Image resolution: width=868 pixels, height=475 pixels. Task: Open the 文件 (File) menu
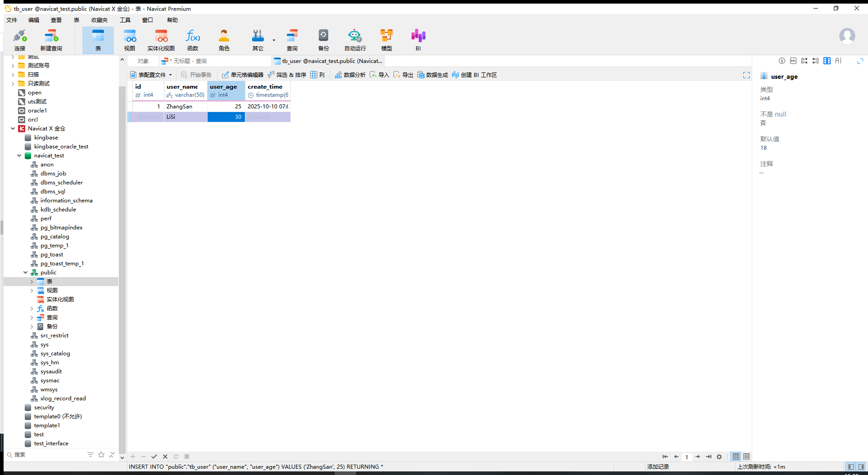pyautogui.click(x=12, y=20)
